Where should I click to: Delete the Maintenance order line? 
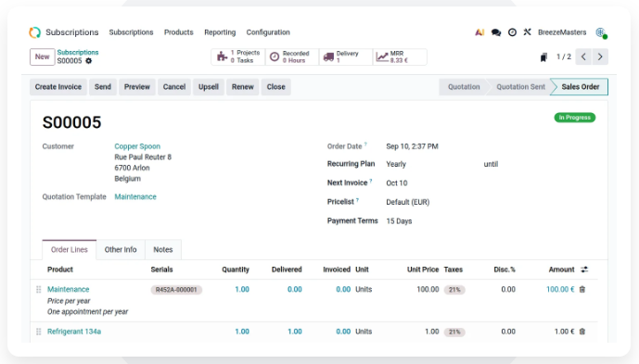(x=582, y=289)
